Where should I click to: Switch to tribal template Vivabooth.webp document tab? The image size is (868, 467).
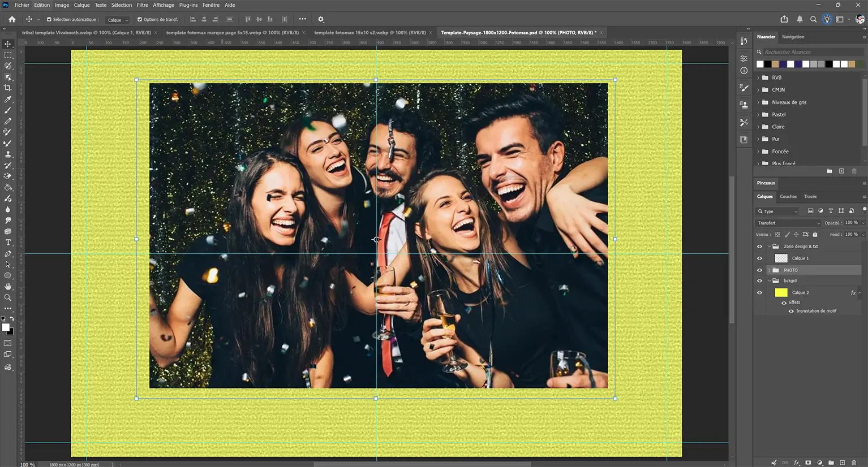point(86,33)
